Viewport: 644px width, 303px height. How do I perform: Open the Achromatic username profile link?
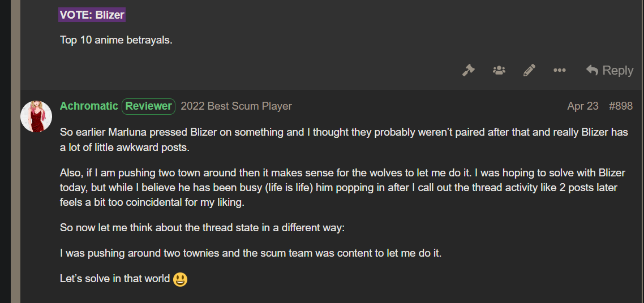click(89, 106)
